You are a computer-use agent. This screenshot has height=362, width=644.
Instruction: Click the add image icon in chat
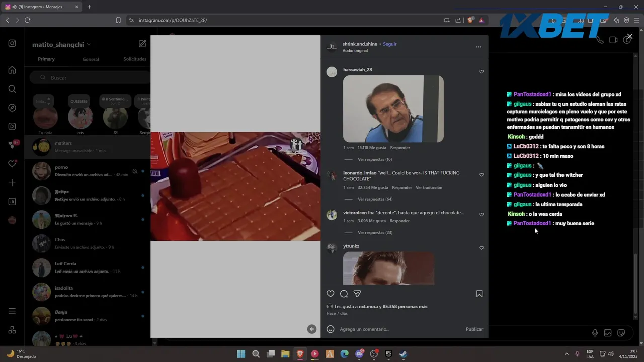point(608,333)
